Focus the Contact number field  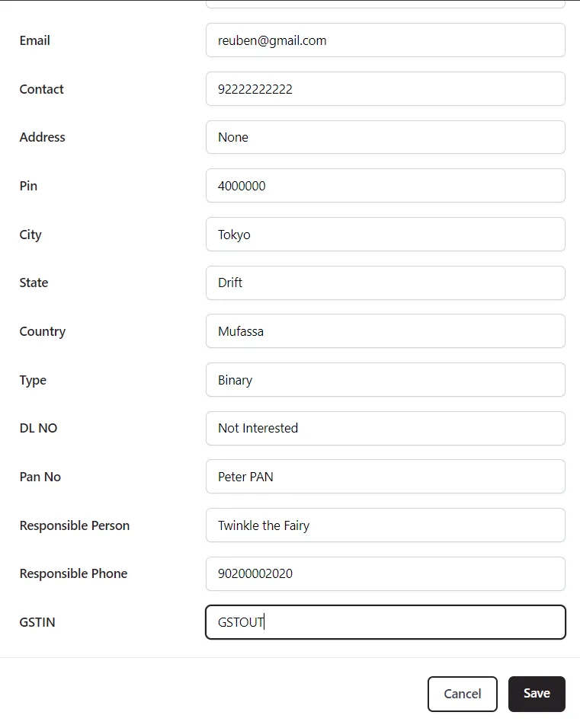(385, 89)
